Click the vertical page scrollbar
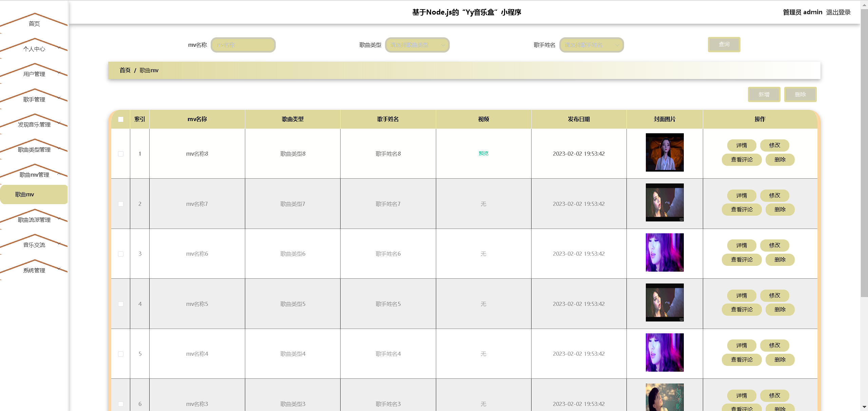 [x=864, y=170]
